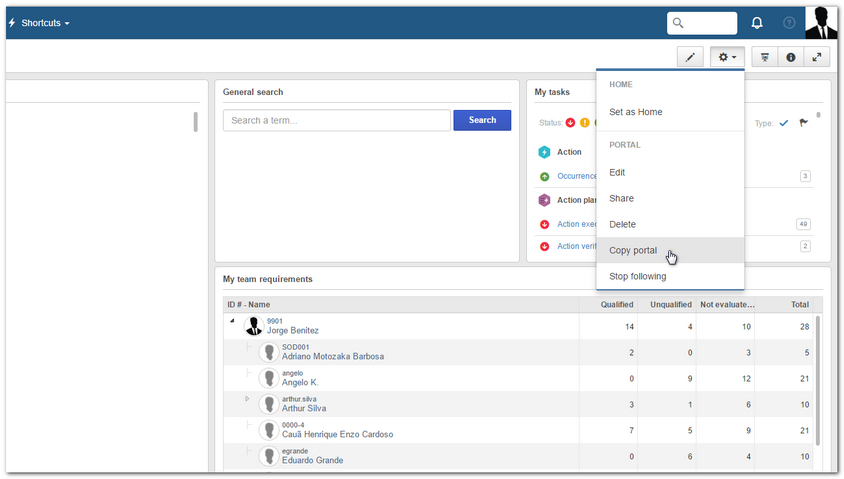Click the lightning bolt Shortcuts icon
844x479 pixels.
pos(12,23)
